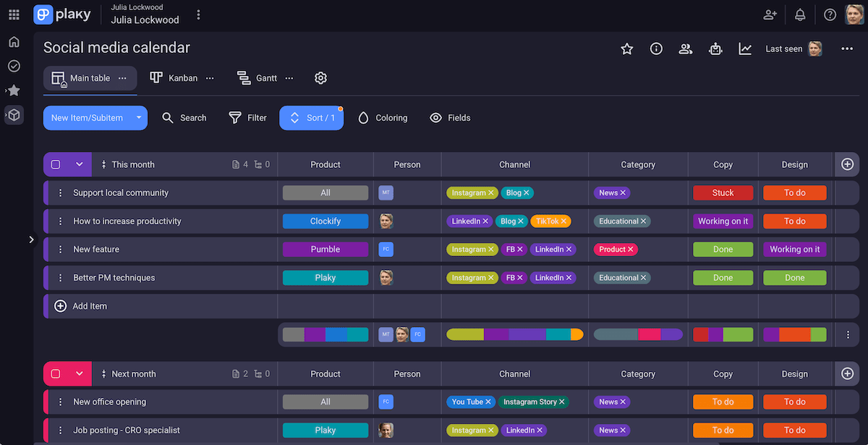868x445 pixels.
Task: Go to Home in left sidebar
Action: point(14,42)
